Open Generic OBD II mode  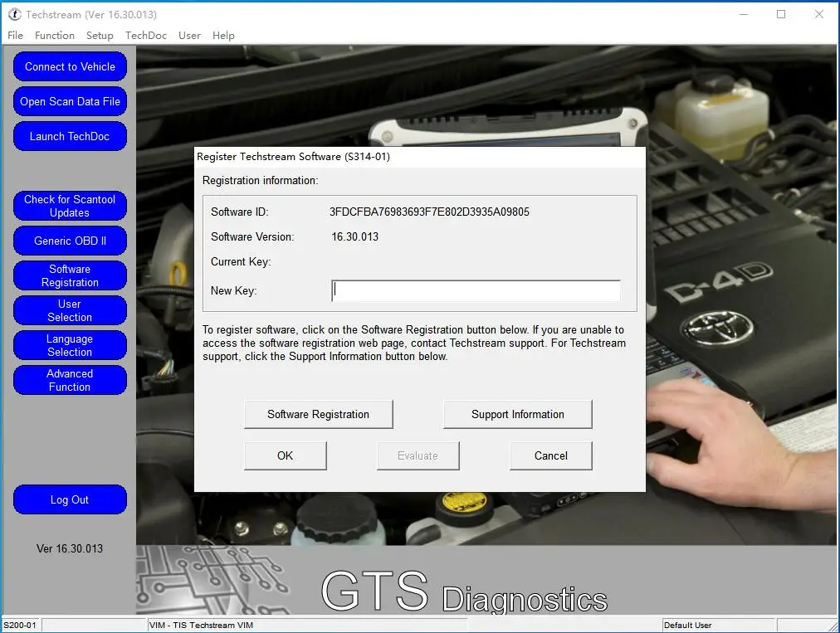[x=71, y=241]
